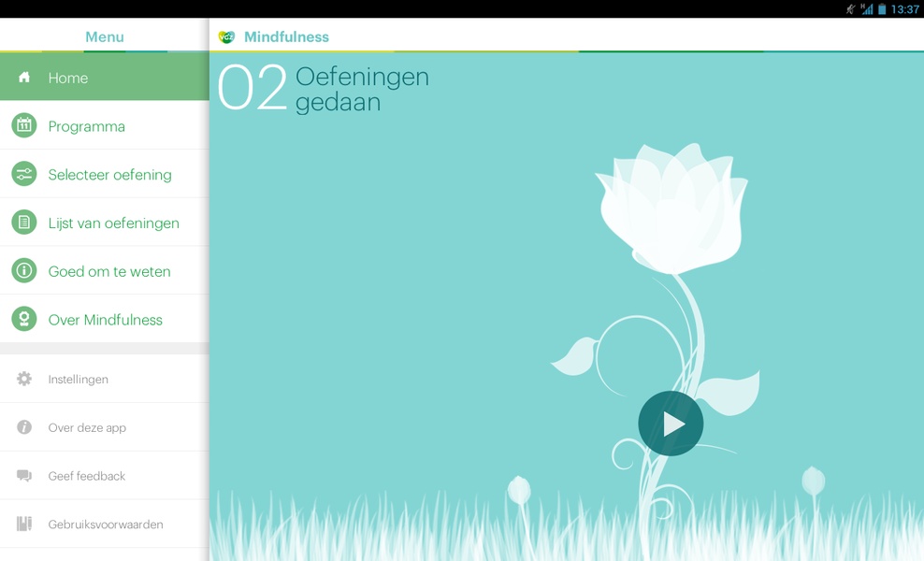Open Instellingen settings entry

click(105, 379)
